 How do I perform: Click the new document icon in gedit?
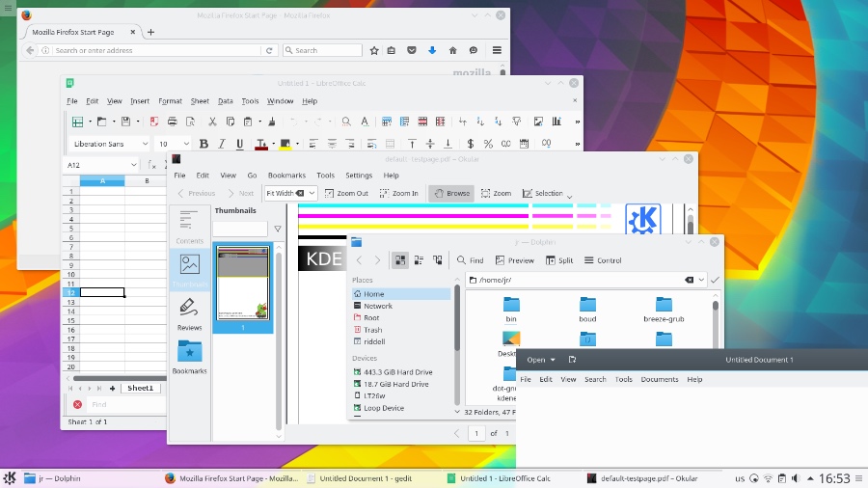pos(572,360)
